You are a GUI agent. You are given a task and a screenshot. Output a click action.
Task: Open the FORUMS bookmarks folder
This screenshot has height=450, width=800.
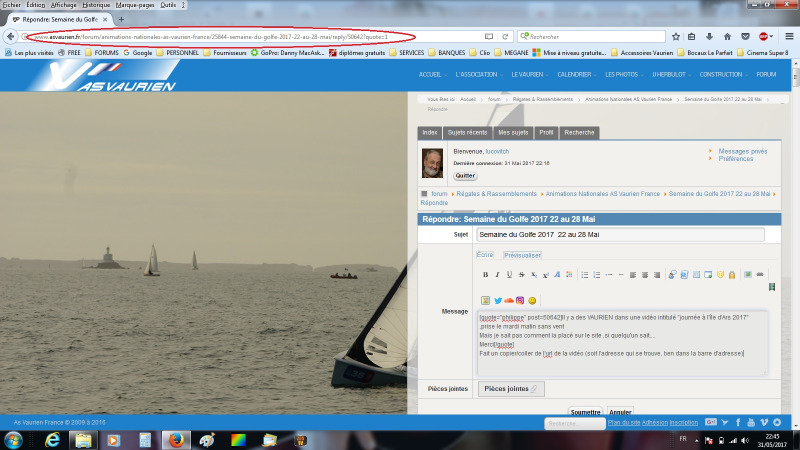(102, 53)
